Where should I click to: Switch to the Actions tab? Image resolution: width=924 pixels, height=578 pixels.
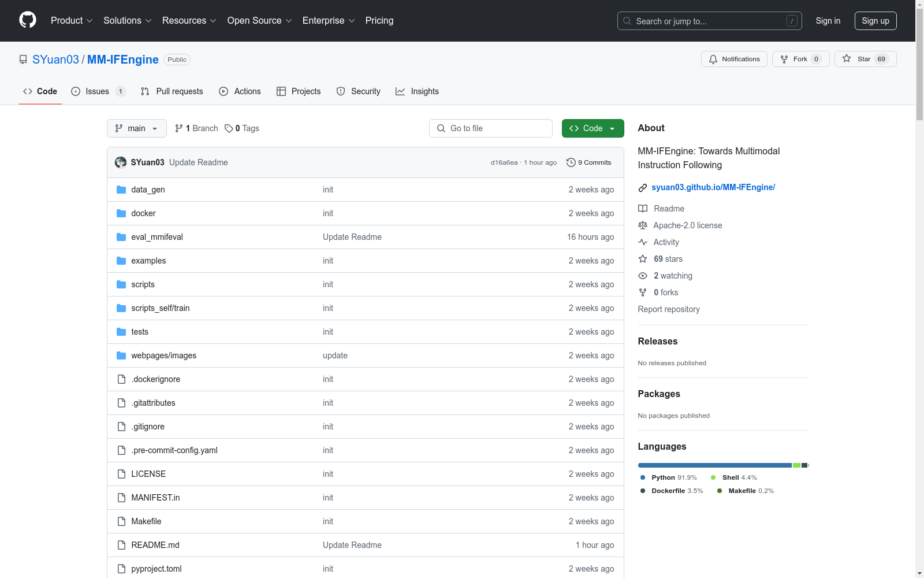click(x=240, y=91)
